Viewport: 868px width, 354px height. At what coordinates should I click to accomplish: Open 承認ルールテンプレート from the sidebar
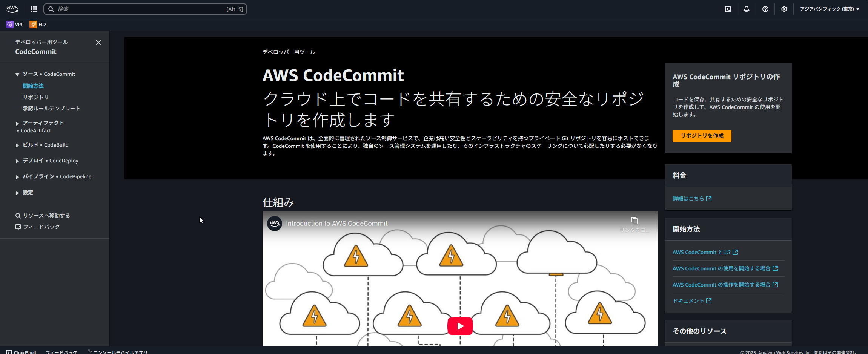(x=51, y=108)
